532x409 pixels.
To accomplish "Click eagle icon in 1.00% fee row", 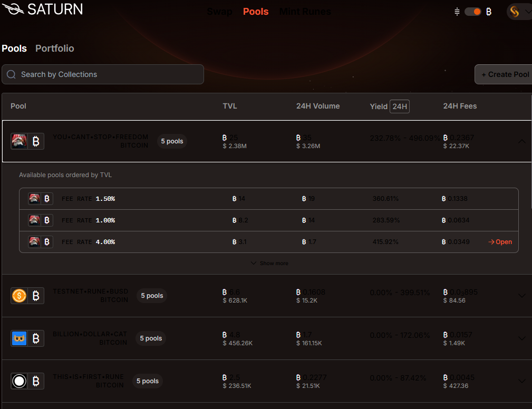I will click(x=34, y=220).
